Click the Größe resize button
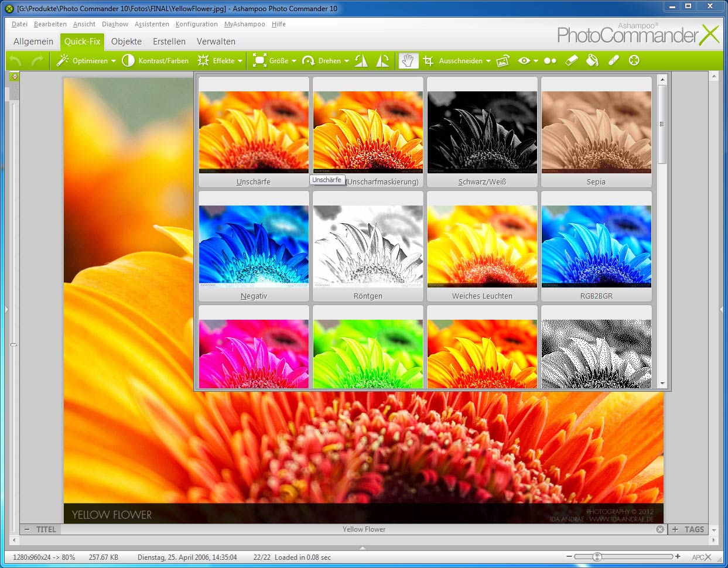Viewport: 728px width, 568px height. pos(273,60)
